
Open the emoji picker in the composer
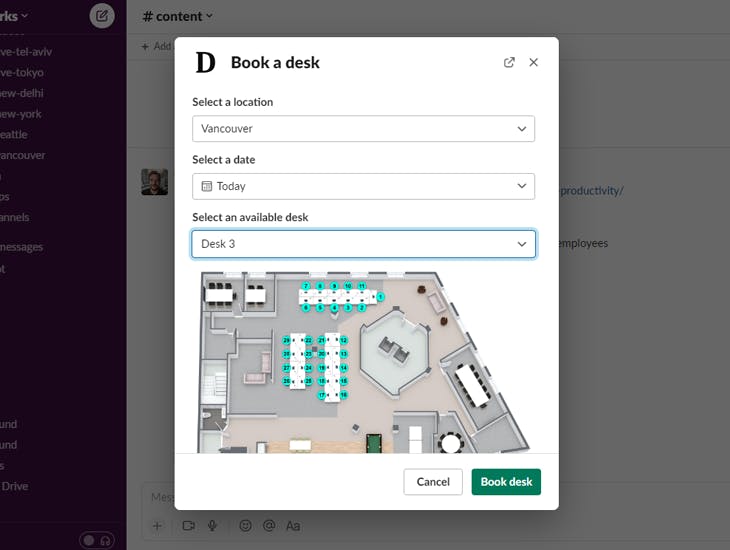point(245,526)
